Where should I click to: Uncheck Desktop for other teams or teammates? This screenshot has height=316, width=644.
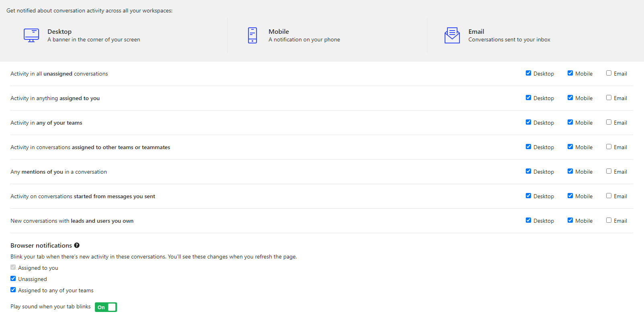pyautogui.click(x=528, y=147)
